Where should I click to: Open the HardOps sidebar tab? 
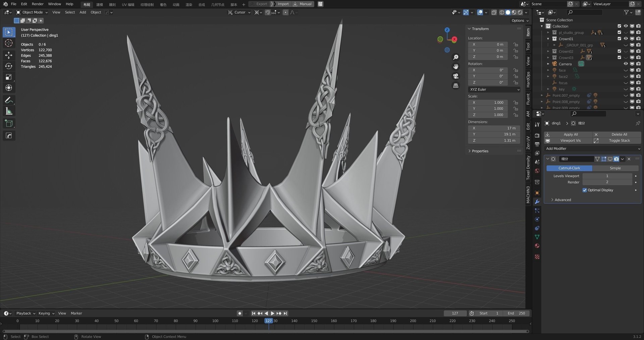coord(528,79)
